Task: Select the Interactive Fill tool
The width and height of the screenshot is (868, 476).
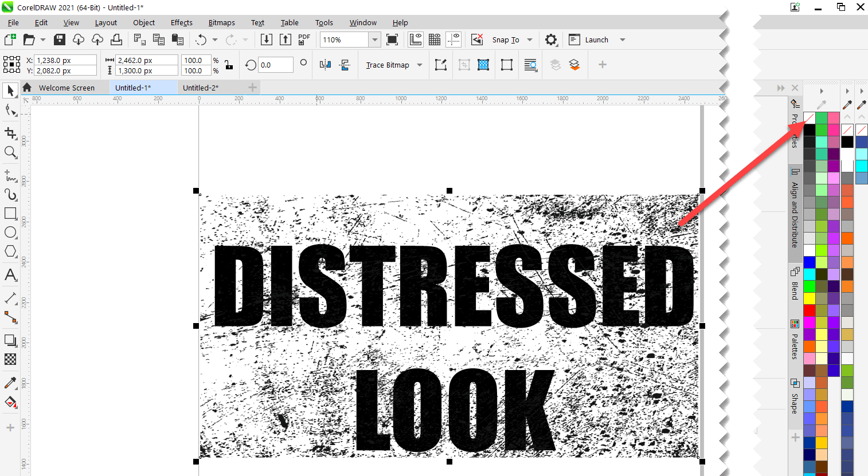Action: [x=10, y=402]
